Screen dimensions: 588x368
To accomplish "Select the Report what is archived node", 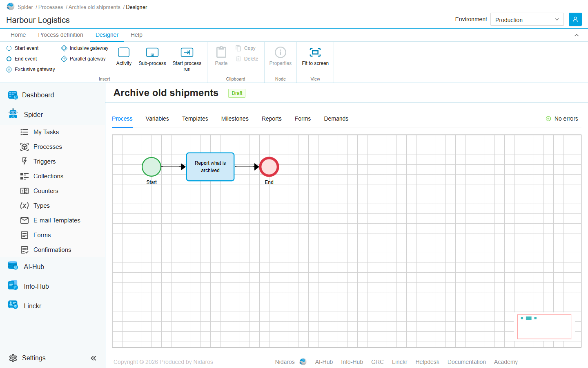I will [x=210, y=167].
